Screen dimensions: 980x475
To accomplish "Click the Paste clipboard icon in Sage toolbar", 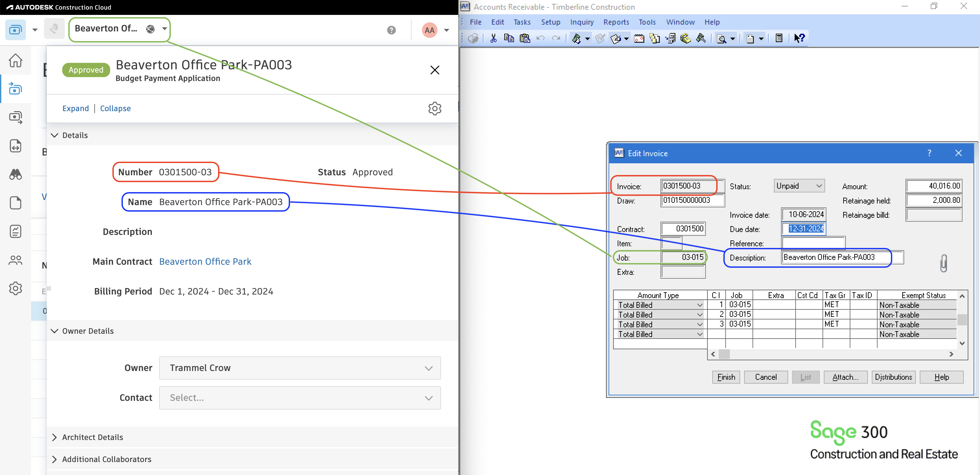I will pos(525,39).
